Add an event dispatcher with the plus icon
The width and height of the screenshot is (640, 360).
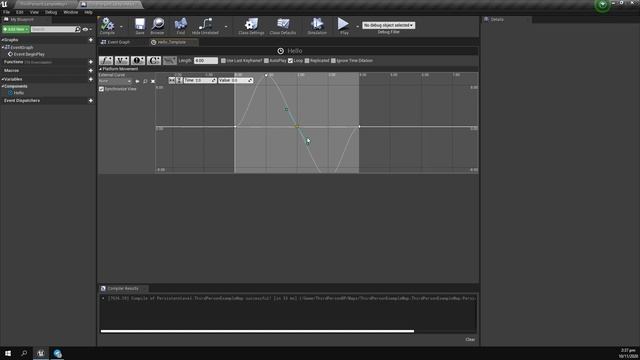coord(91,100)
